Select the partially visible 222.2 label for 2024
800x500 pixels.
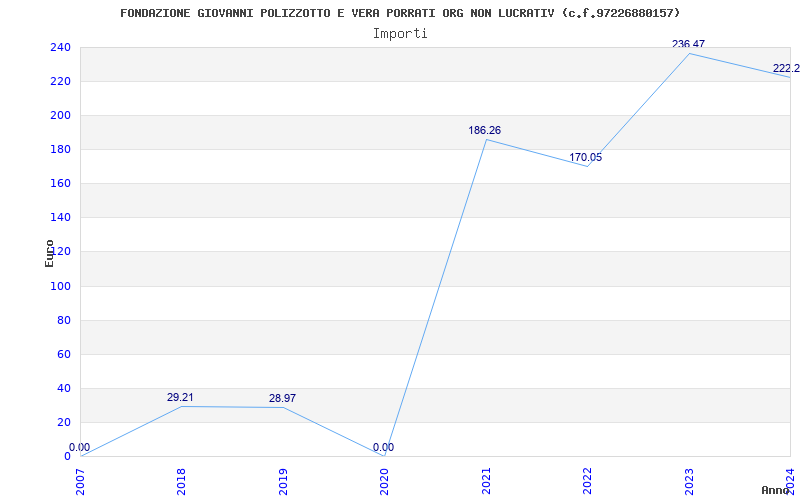786,68
